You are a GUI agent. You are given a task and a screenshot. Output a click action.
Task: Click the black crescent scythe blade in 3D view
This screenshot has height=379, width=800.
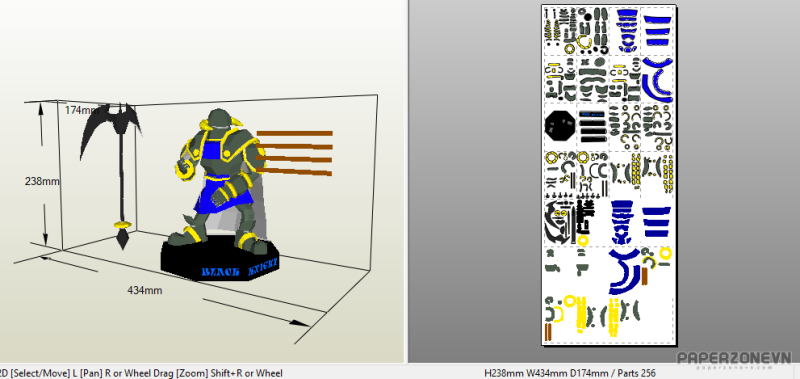110,125
